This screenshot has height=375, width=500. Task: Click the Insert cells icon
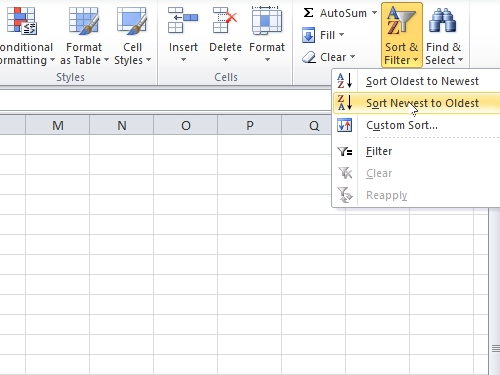coord(183,20)
